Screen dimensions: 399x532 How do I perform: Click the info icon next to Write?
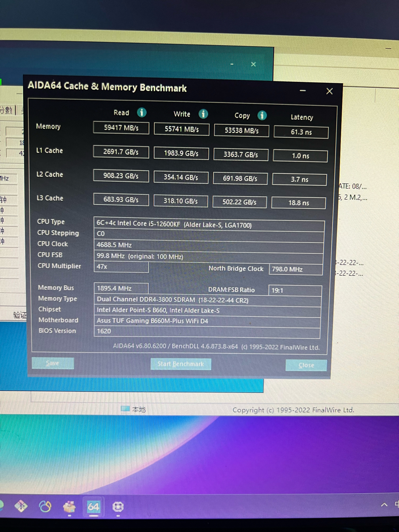pyautogui.click(x=203, y=113)
